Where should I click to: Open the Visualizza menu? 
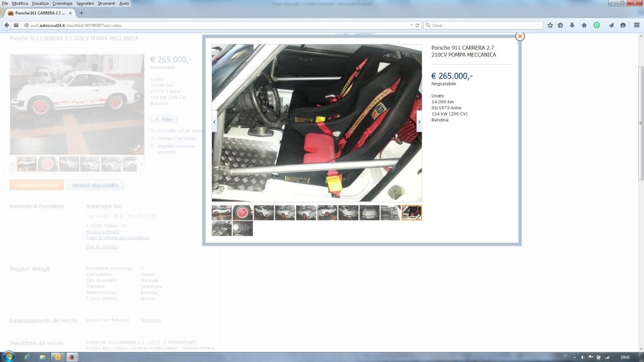[x=40, y=3]
